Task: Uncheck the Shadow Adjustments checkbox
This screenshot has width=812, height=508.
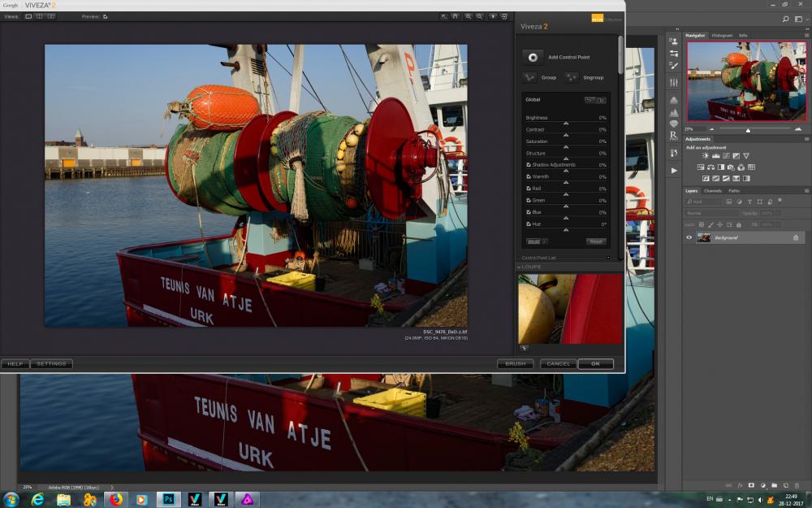Action: coord(529,165)
